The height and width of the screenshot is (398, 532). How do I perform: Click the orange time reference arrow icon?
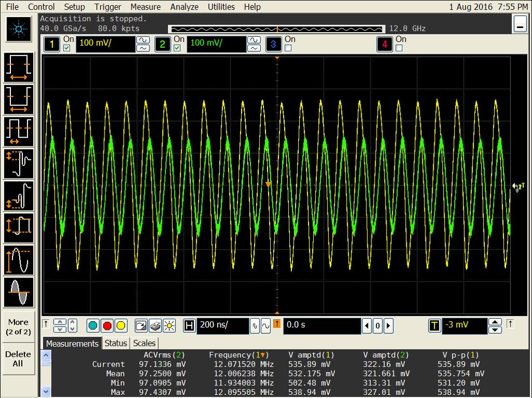pos(277,324)
